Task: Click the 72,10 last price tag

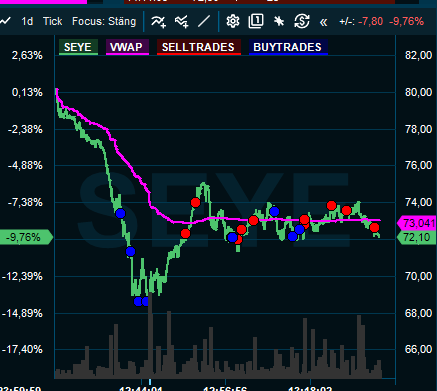Action: [417, 237]
